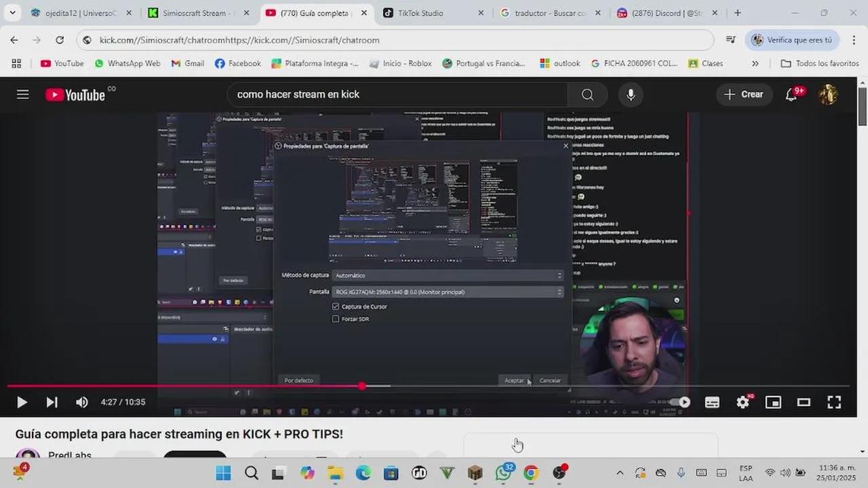Open WhatsApp from the taskbar
Viewport: 868px width, 488px height.
click(x=504, y=472)
